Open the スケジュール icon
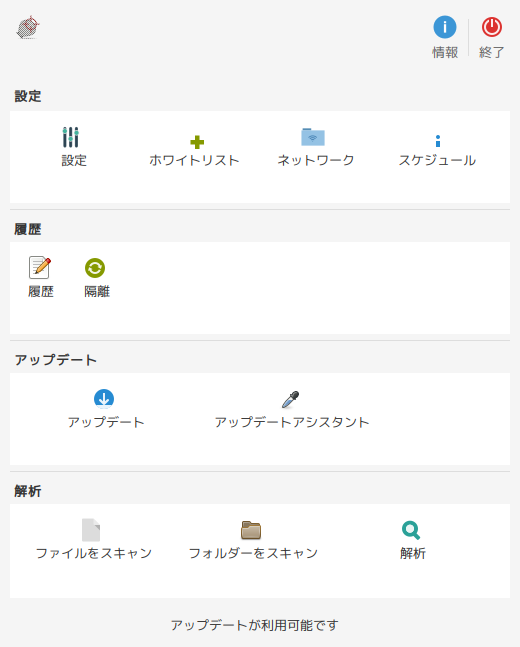This screenshot has height=647, width=520. [x=437, y=141]
